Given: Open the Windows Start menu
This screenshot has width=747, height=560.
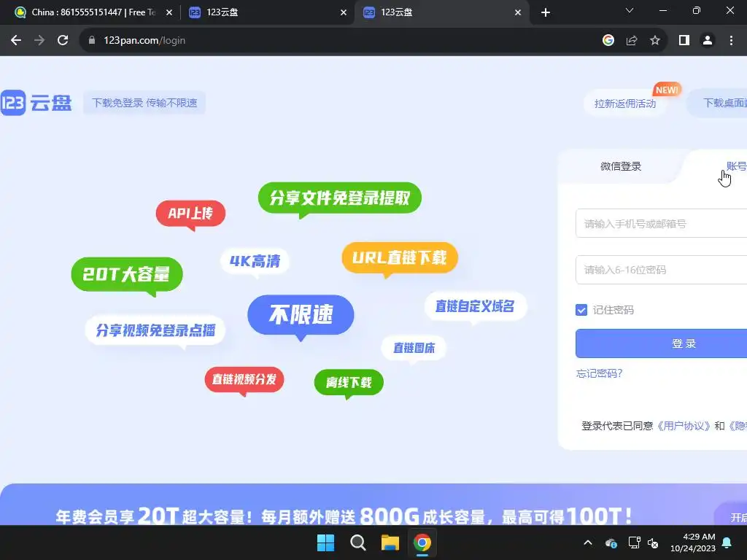Looking at the screenshot, I should [326, 542].
